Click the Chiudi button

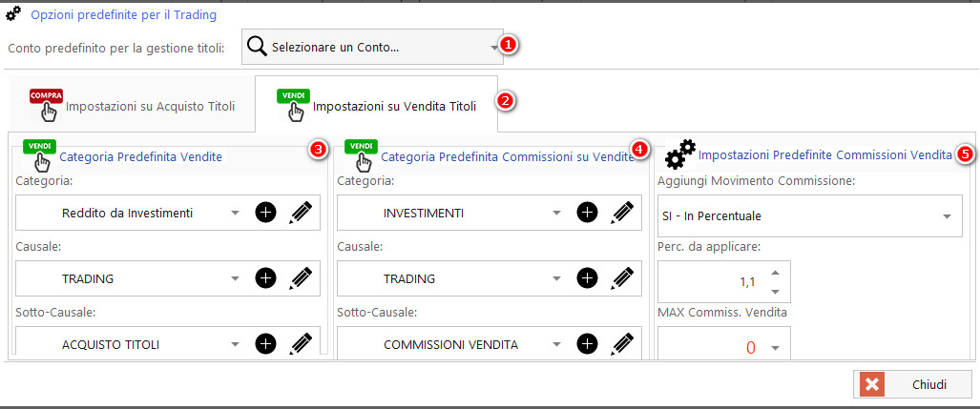pos(912,384)
